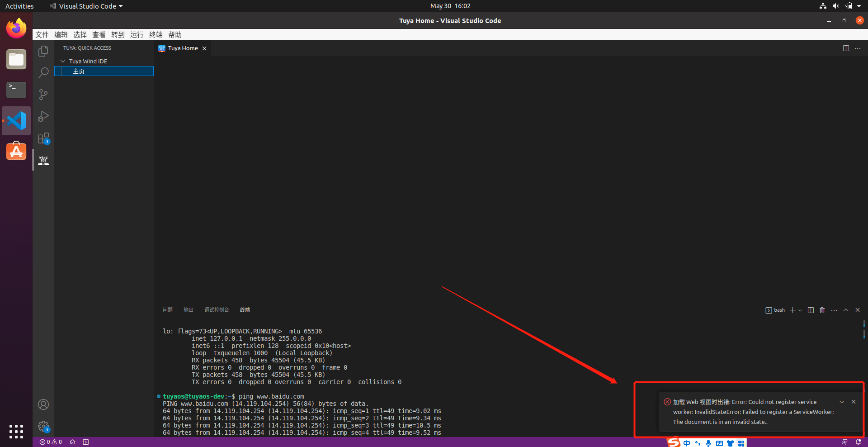This screenshot has width=868, height=447.
Task: Split the editor to the right
Action: (846, 48)
